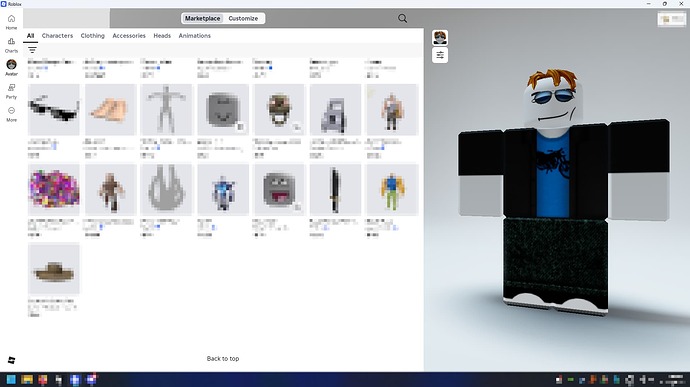This screenshot has height=387, width=690.
Task: Select the pixel sunglasses item thumbnail
Action: click(54, 110)
